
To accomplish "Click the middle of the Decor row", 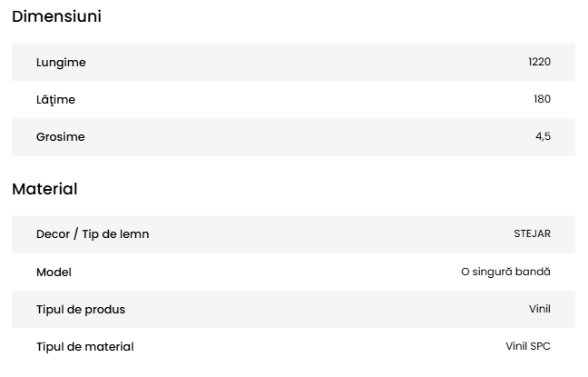I will pos(293,234).
